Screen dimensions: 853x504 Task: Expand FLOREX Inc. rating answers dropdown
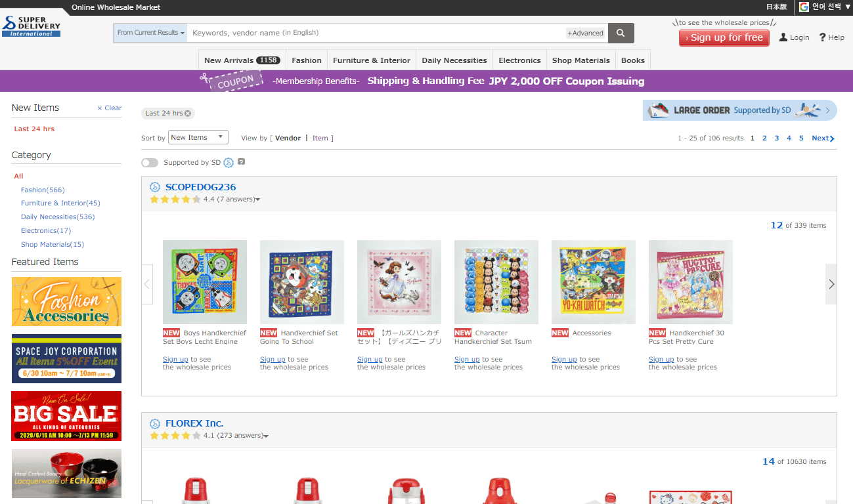[266, 436]
